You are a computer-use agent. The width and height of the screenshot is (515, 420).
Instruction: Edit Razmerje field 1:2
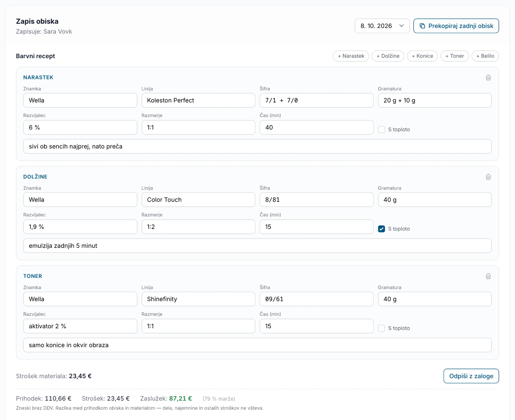point(198,227)
